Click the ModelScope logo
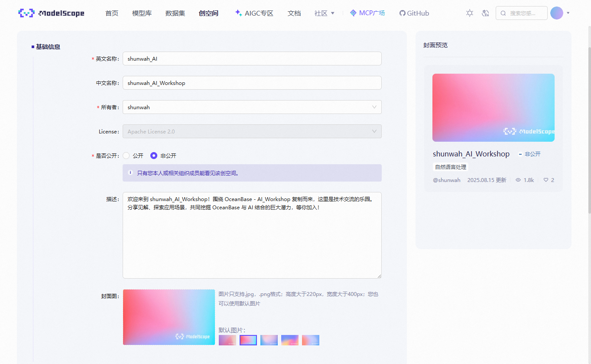Image resolution: width=591 pixels, height=364 pixels. [51, 13]
